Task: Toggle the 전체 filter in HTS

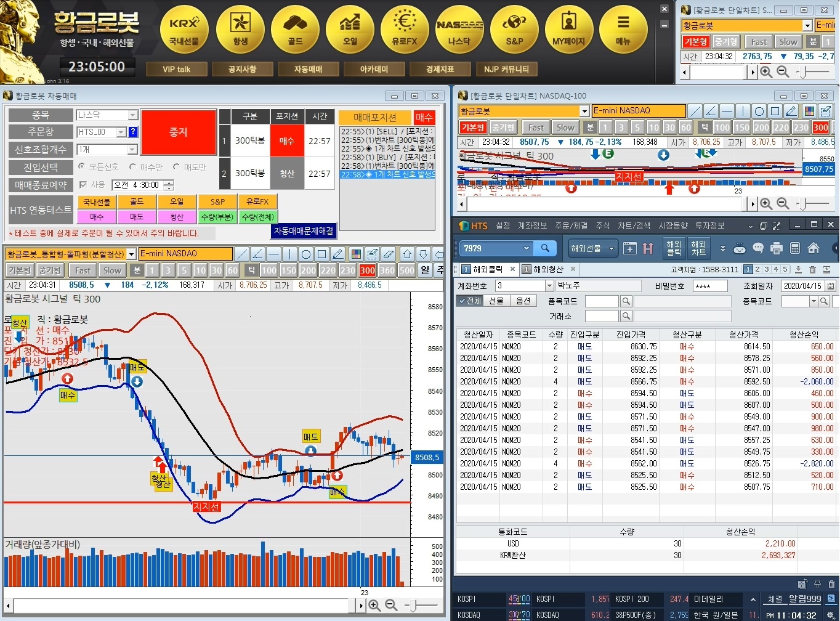Action: pyautogui.click(x=469, y=301)
